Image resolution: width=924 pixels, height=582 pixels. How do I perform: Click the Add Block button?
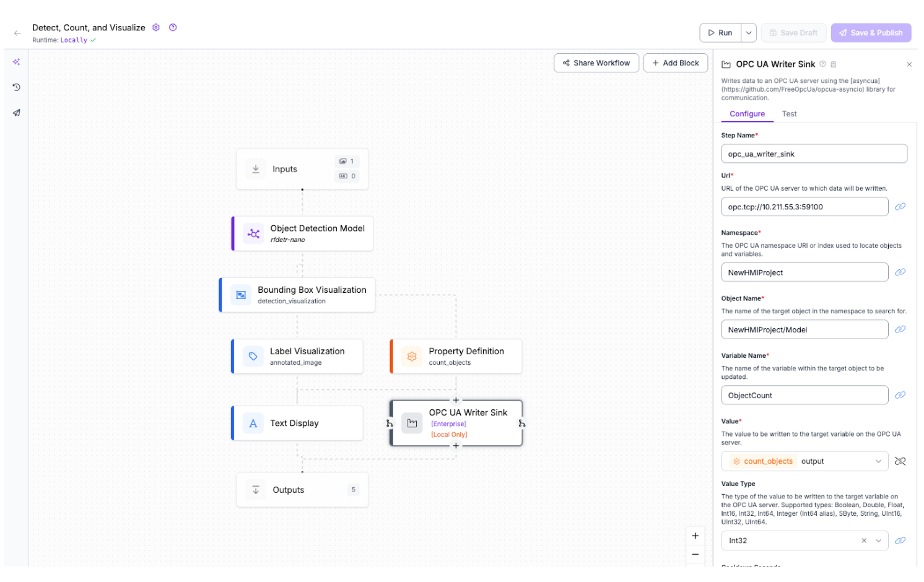coord(675,63)
